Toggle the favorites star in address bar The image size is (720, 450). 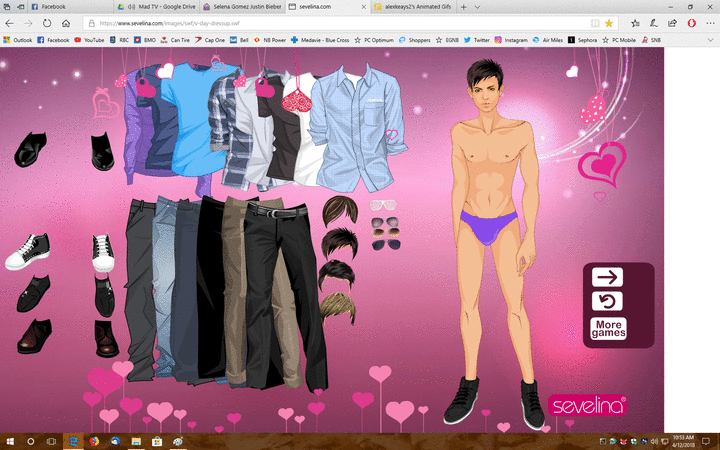[x=609, y=23]
